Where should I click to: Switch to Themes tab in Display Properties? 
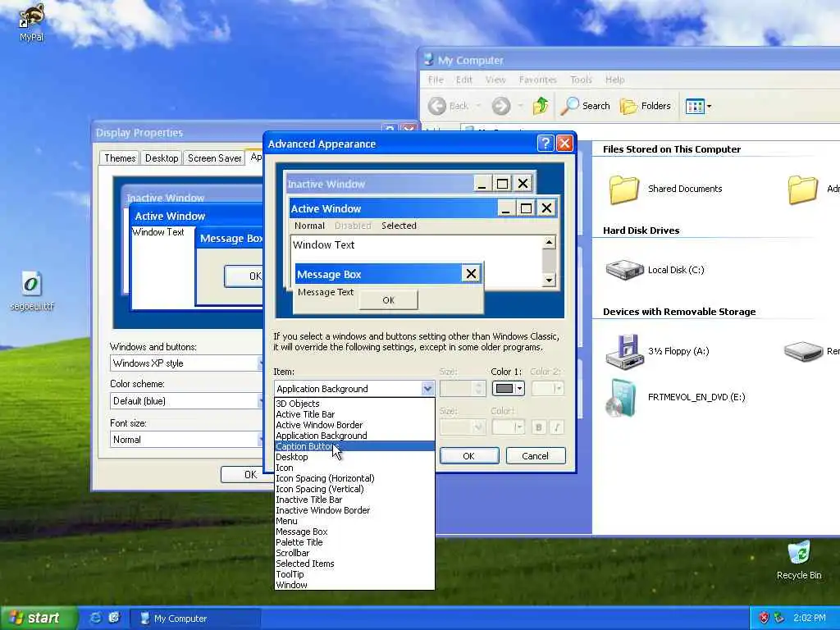[x=120, y=158]
